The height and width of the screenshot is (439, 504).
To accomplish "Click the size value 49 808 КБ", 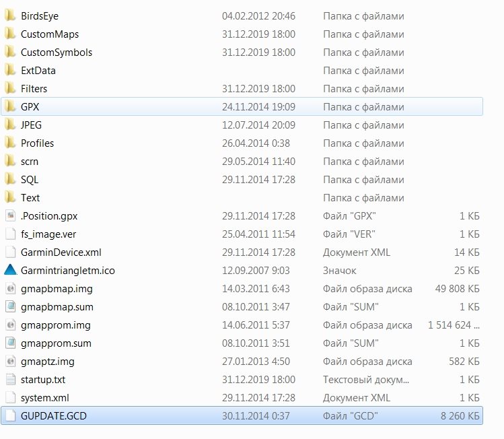I will coord(458,289).
